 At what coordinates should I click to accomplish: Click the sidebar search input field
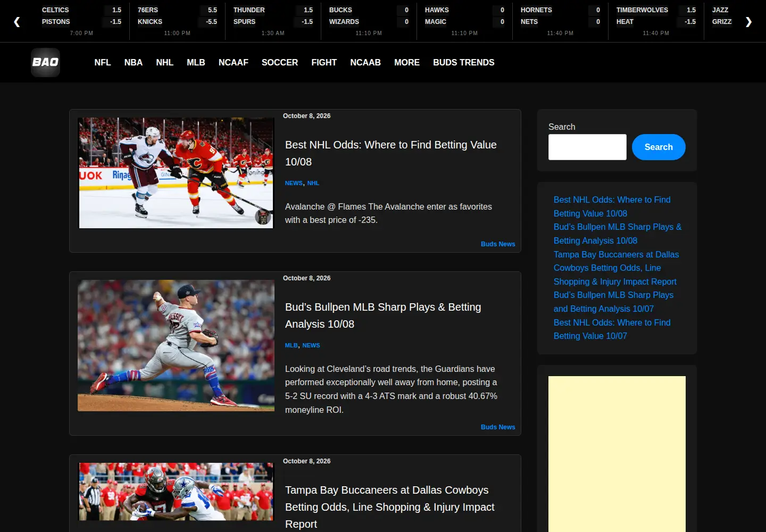[x=587, y=147]
